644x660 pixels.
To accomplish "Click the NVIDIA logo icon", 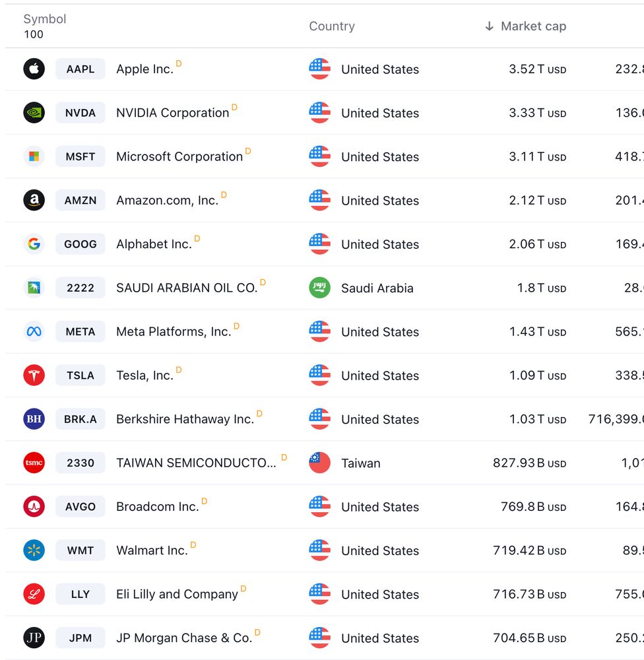I will coord(34,113).
